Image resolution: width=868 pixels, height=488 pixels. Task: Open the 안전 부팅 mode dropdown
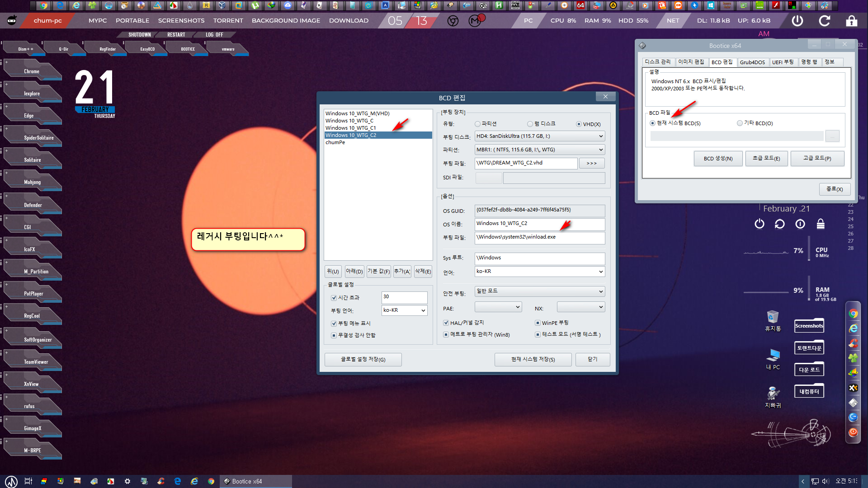[540, 291]
